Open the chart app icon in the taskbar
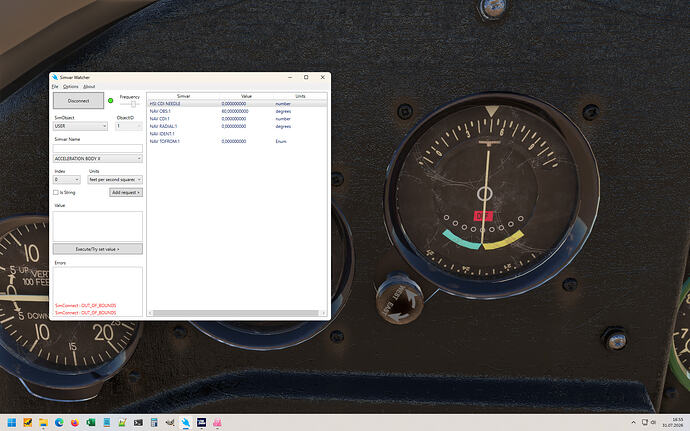 (122, 423)
